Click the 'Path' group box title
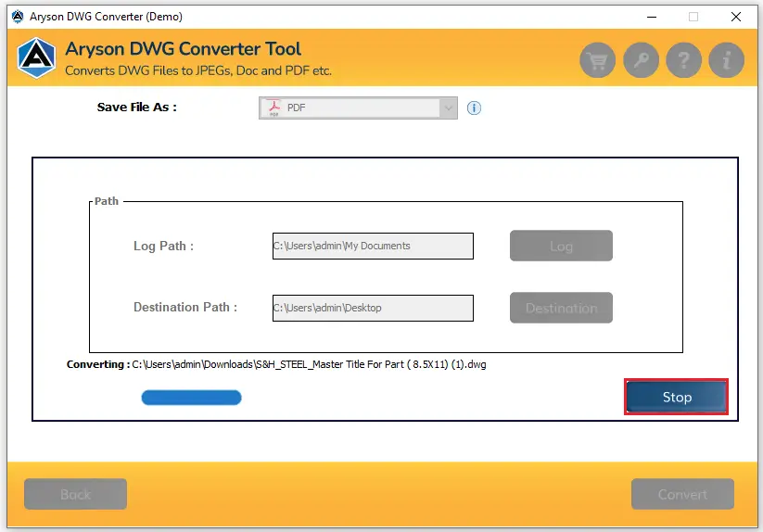 [x=106, y=201]
